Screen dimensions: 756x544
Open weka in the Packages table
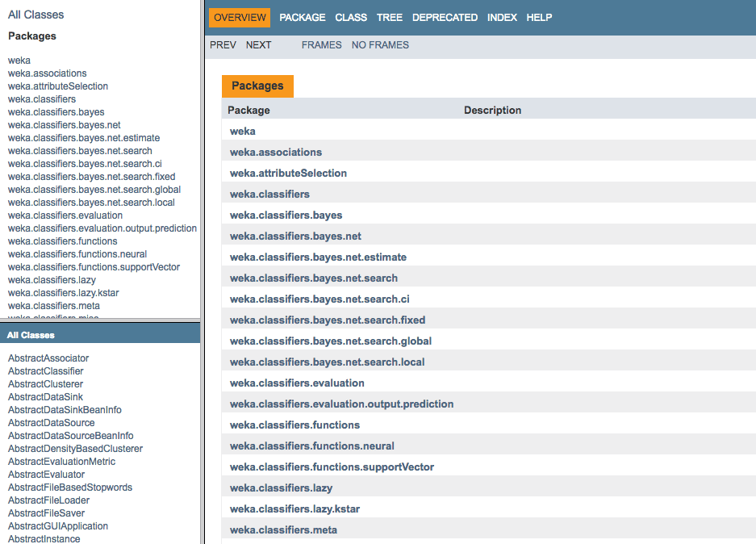(x=243, y=132)
